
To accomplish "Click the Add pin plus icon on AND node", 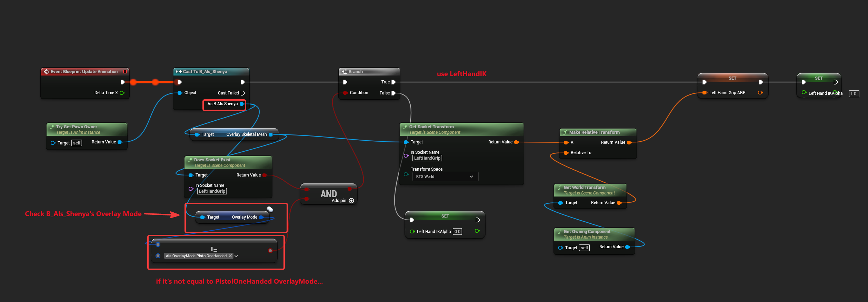I will click(x=351, y=201).
